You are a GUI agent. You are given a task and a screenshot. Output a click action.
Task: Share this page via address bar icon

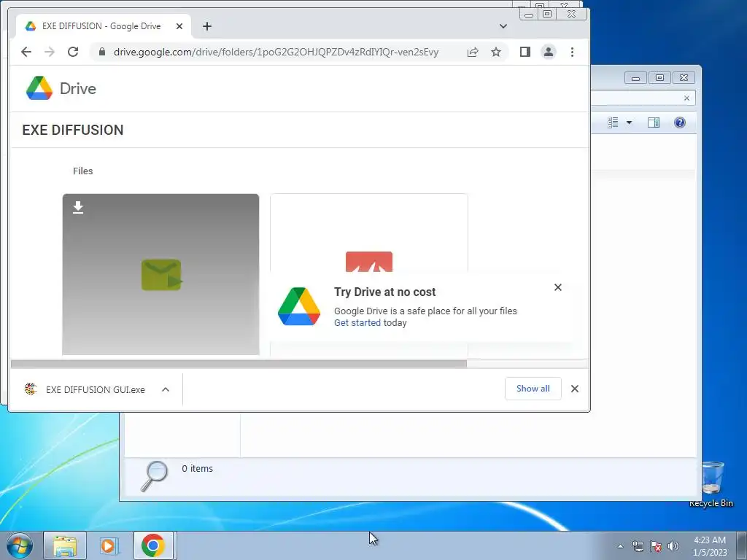(473, 52)
